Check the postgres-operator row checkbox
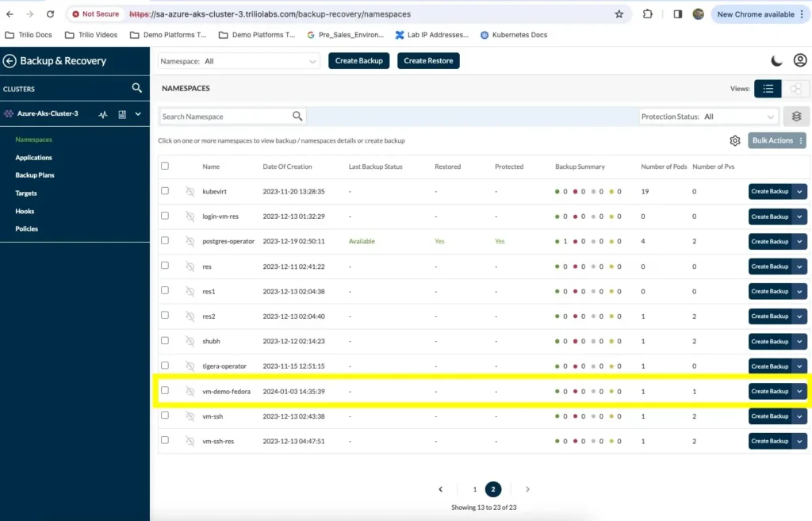Viewport: 812px width, 521px height. tap(165, 240)
